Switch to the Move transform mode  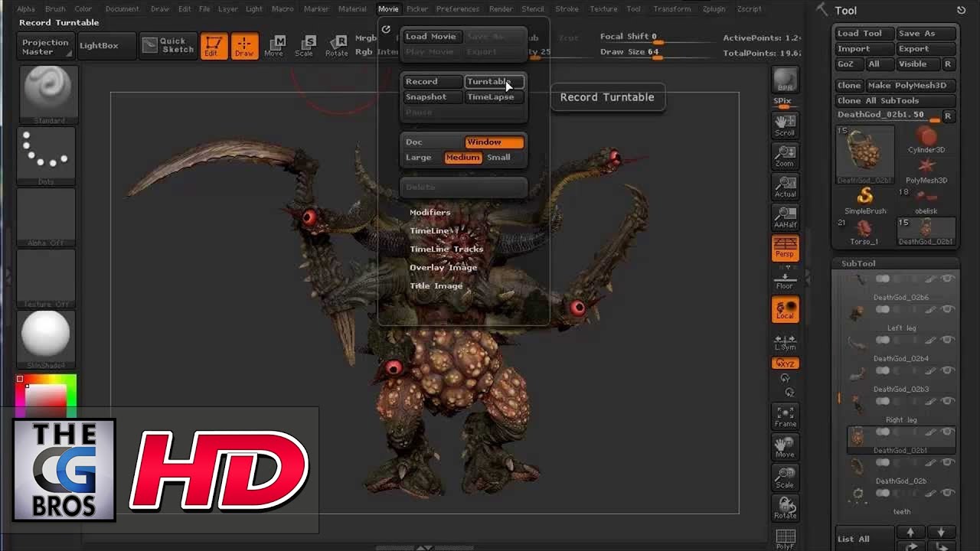coord(274,46)
